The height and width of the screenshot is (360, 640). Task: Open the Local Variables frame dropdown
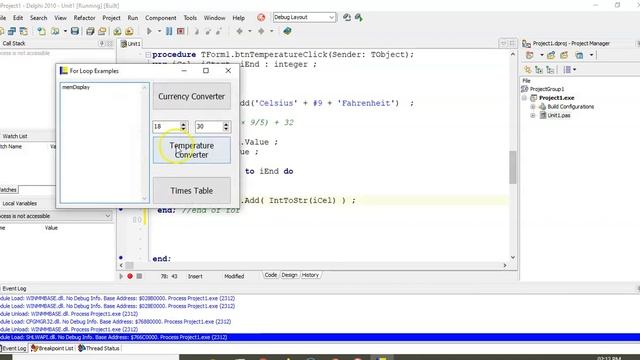108,216
